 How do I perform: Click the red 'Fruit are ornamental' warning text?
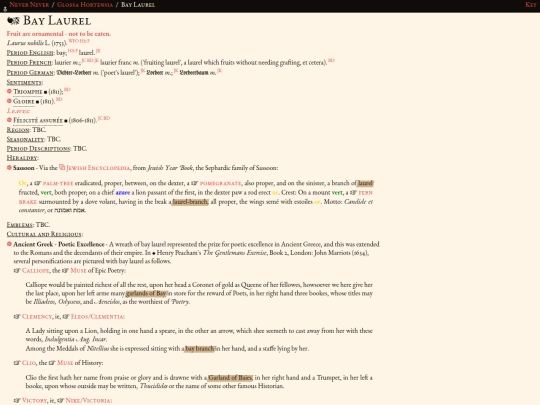(59, 34)
